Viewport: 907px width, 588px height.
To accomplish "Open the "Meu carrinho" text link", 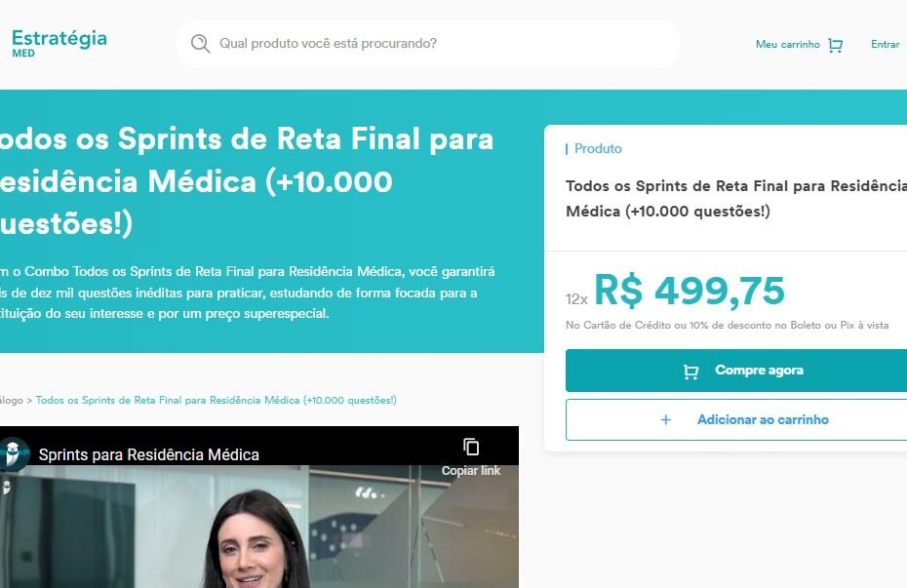I will pyautogui.click(x=787, y=45).
